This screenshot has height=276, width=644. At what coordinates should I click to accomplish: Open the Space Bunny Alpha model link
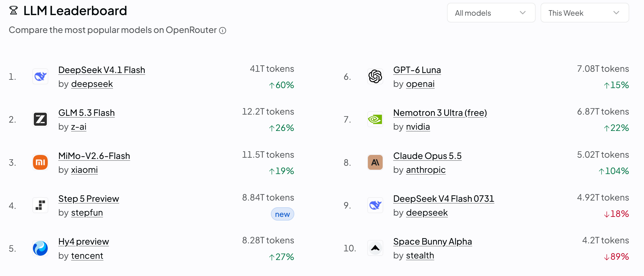[x=433, y=241]
